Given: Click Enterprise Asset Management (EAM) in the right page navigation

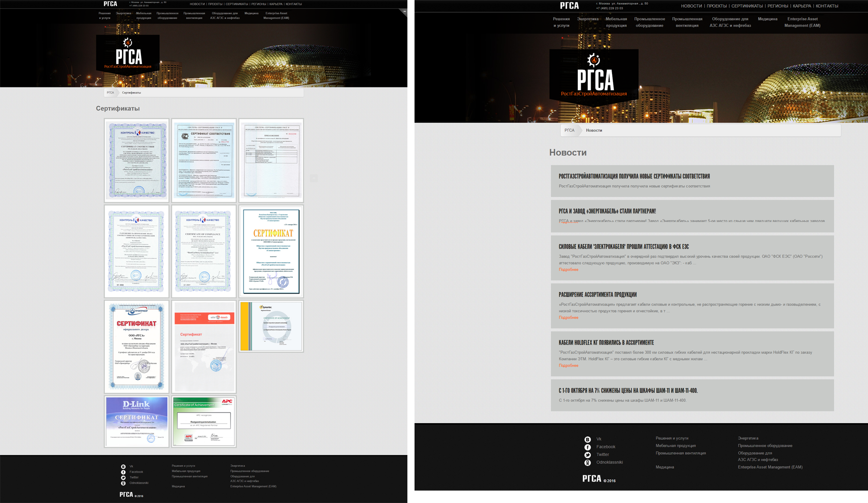Looking at the screenshot, I should (802, 22).
